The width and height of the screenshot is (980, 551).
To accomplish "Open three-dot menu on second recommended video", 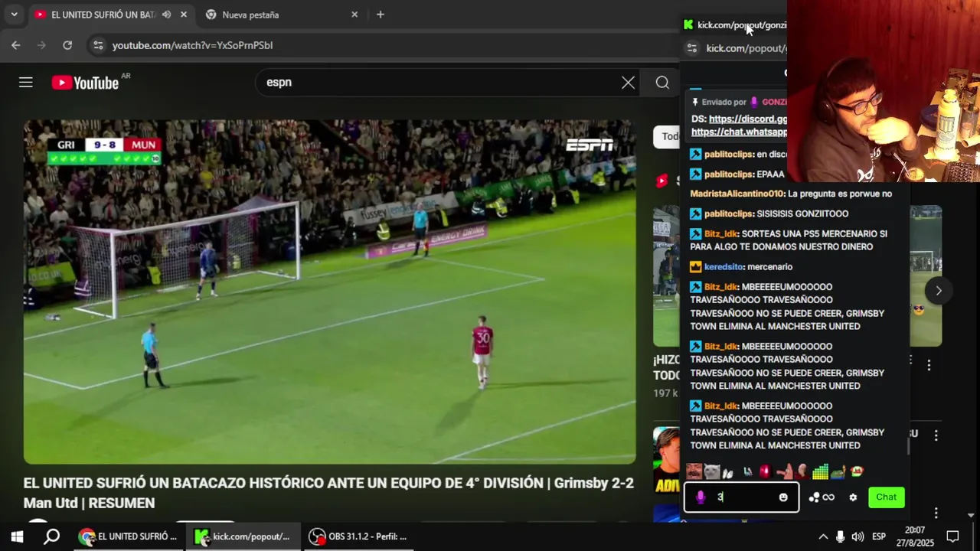I will pos(936,435).
